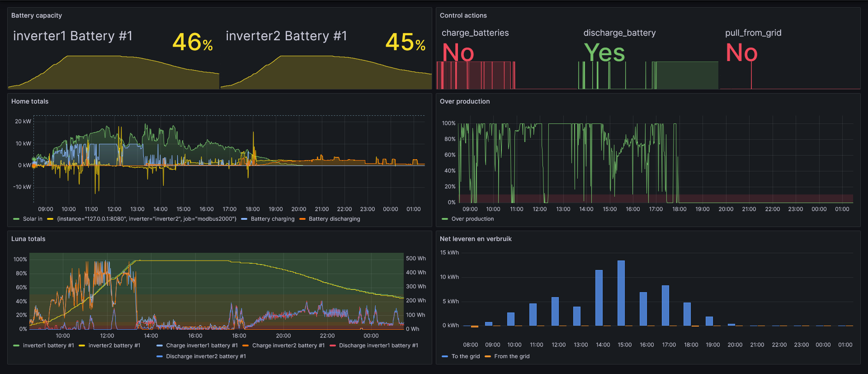Screen dimensions: 868x374
Task: Click the green Yes value under discharge_battery
Action: (604, 52)
